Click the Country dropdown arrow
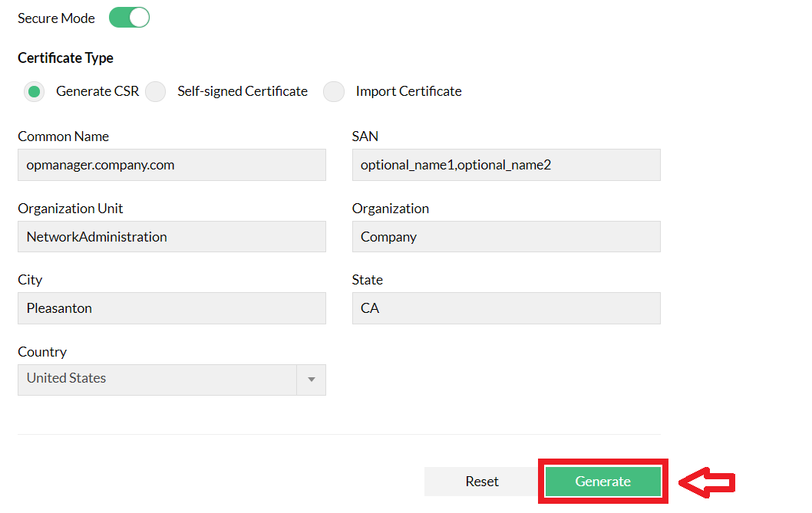Screen dimensions: 812x513 click(x=311, y=380)
